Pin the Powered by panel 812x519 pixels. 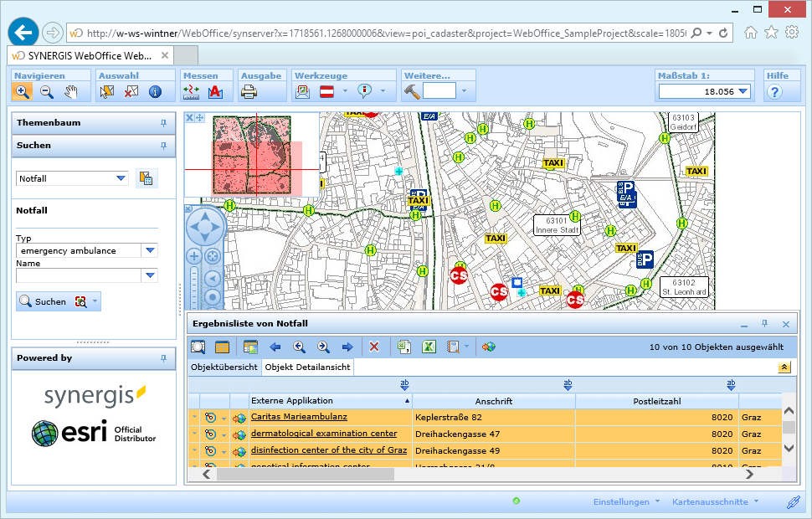(x=164, y=357)
